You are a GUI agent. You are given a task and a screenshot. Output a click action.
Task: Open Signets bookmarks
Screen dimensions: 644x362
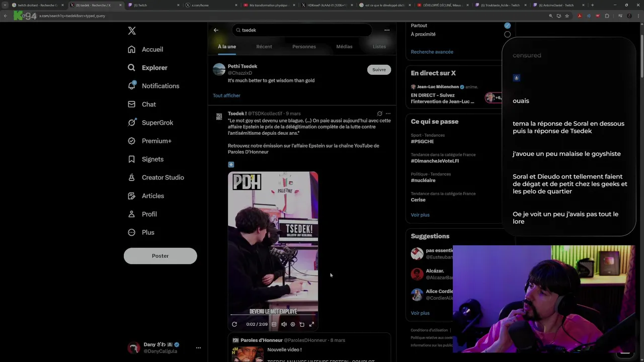(145, 159)
